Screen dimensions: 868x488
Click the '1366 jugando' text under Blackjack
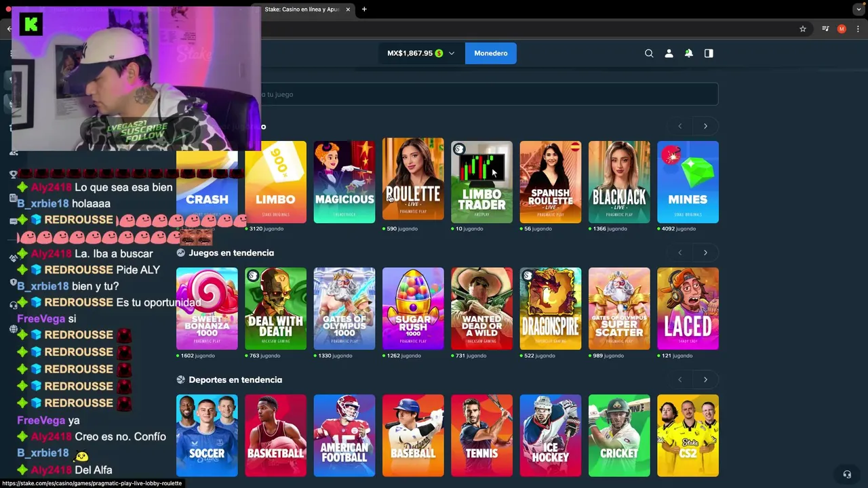610,229
